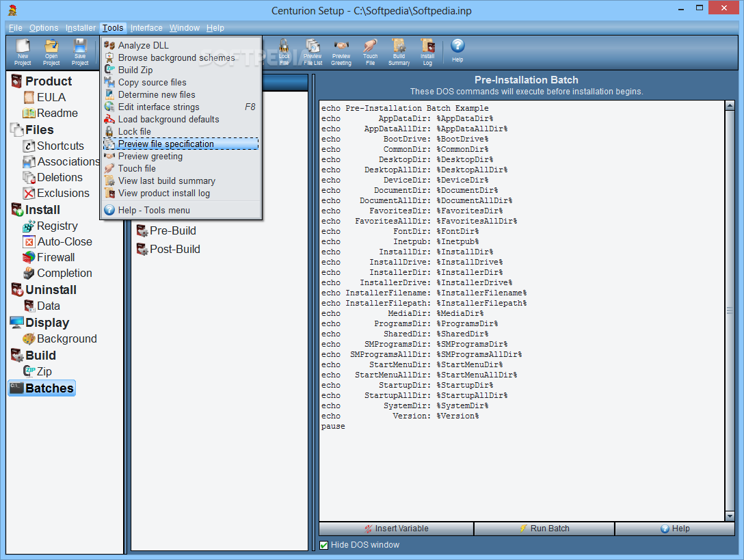Click the batch editor scrollbar down arrow

(730, 516)
